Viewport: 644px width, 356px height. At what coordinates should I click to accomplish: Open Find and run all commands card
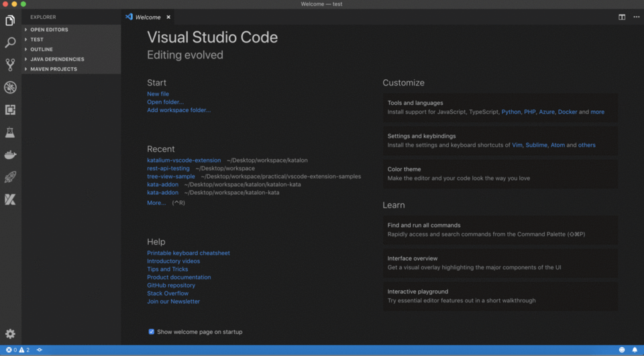(x=500, y=230)
